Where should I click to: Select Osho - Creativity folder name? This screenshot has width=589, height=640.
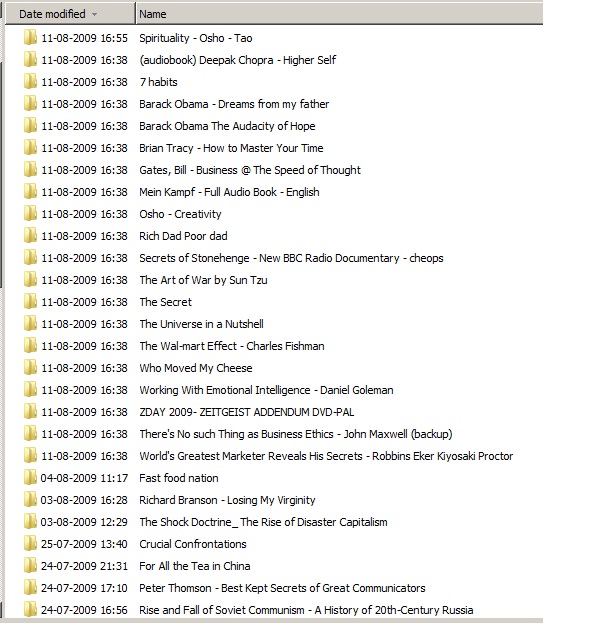[x=180, y=214]
